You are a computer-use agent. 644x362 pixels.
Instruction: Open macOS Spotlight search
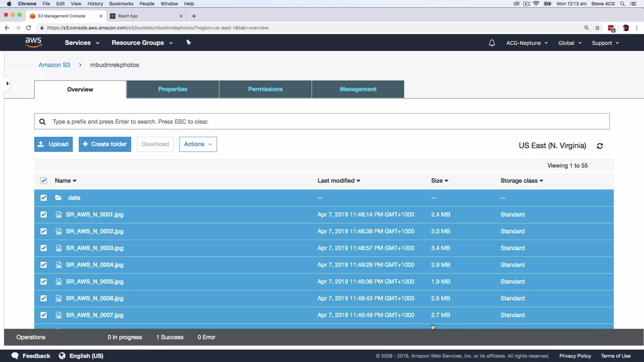click(x=622, y=4)
